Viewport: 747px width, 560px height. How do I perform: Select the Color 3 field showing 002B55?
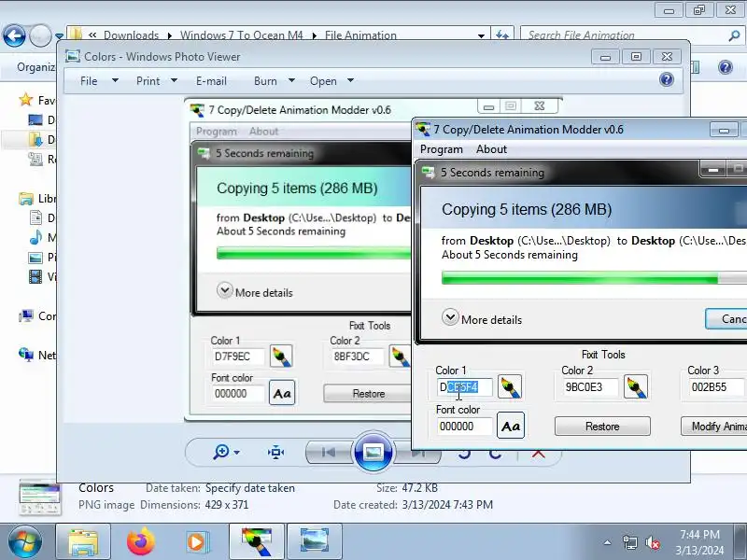coord(717,387)
